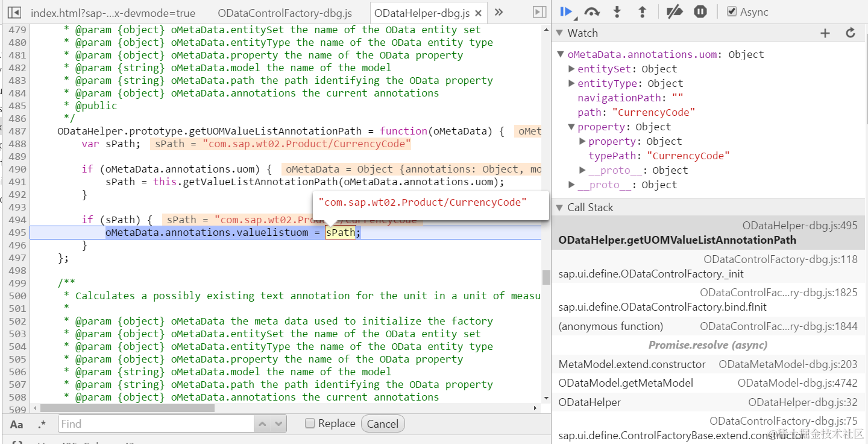Click the Find input field
The width and height of the screenshot is (868, 444).
coord(156,424)
